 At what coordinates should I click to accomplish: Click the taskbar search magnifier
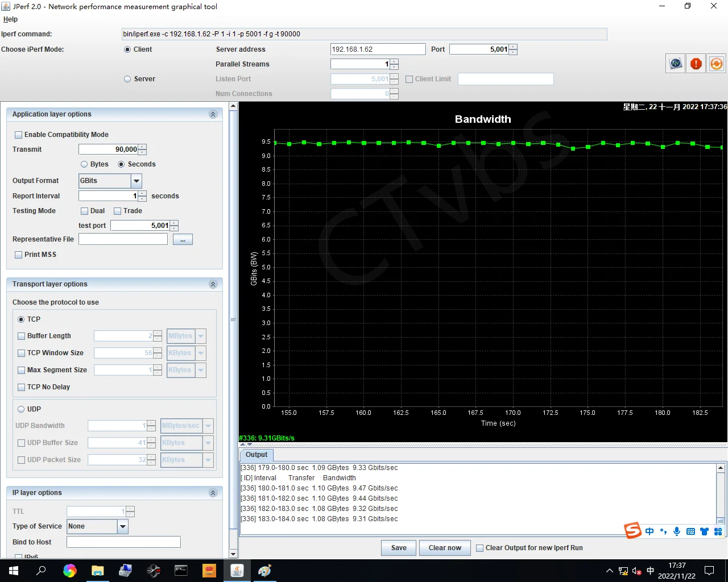(41, 571)
